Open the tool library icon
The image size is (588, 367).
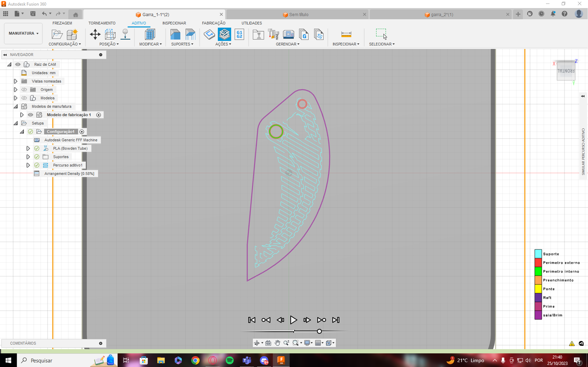pyautogui.click(x=274, y=34)
